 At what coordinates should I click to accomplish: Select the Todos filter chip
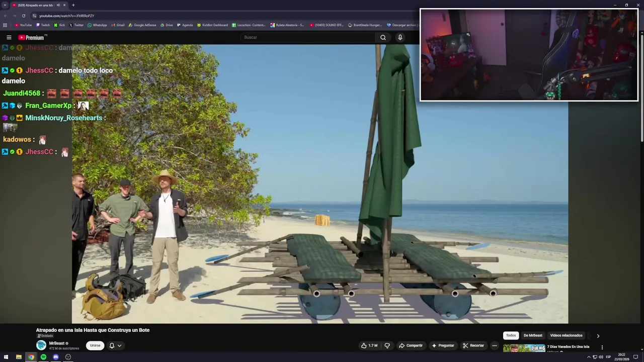(x=511, y=335)
